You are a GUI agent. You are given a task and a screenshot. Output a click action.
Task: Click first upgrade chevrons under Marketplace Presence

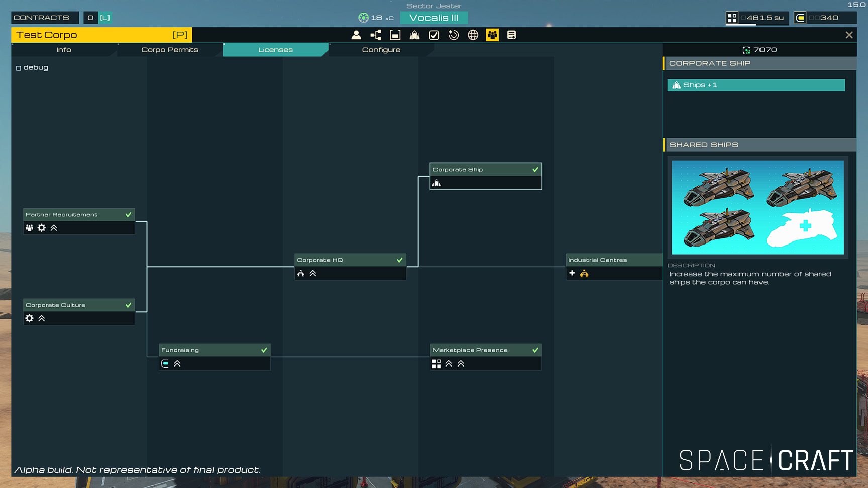point(449,363)
